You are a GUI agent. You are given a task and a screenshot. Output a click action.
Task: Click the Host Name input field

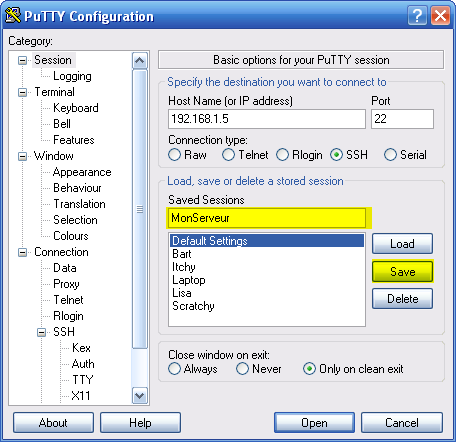[267, 119]
